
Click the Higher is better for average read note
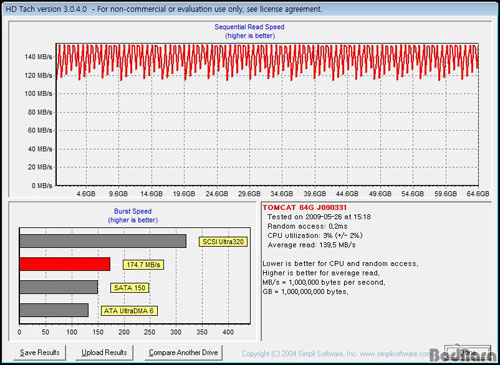(x=321, y=273)
